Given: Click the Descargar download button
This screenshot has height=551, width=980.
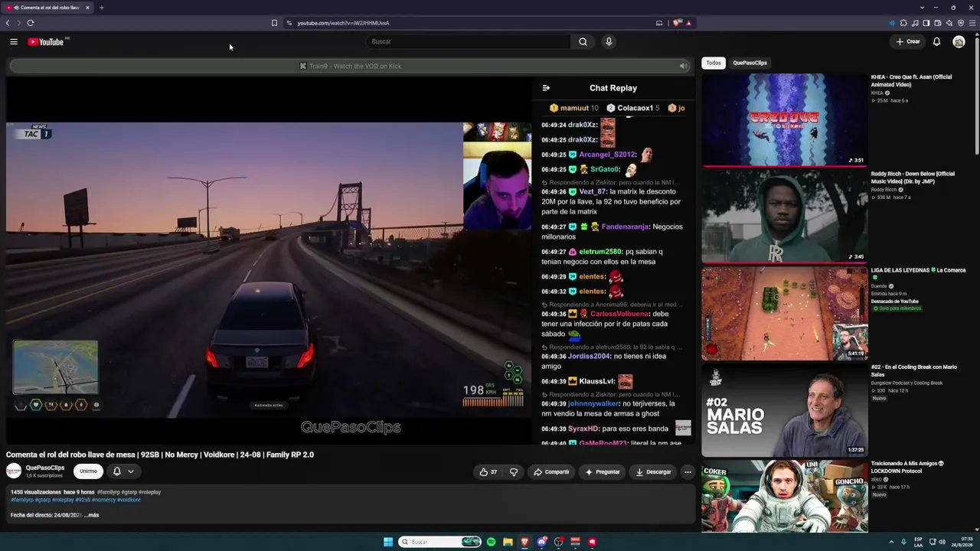Looking at the screenshot, I should (x=653, y=472).
